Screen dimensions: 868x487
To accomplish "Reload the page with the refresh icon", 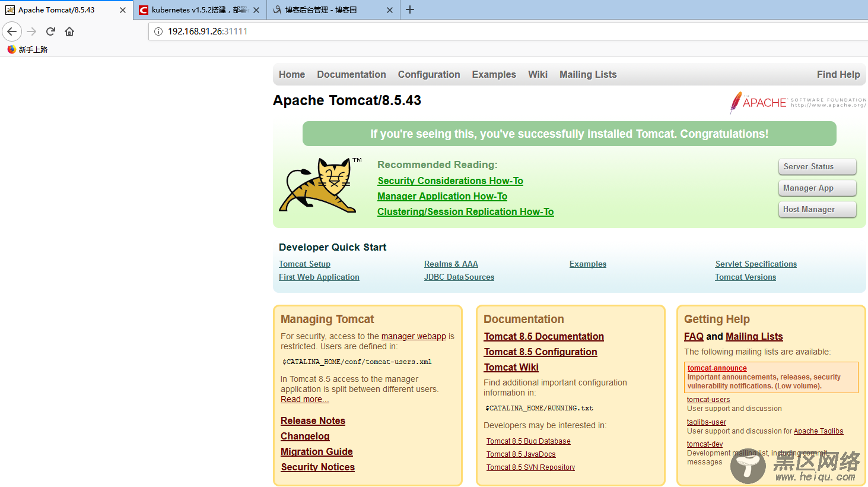I will coord(50,31).
